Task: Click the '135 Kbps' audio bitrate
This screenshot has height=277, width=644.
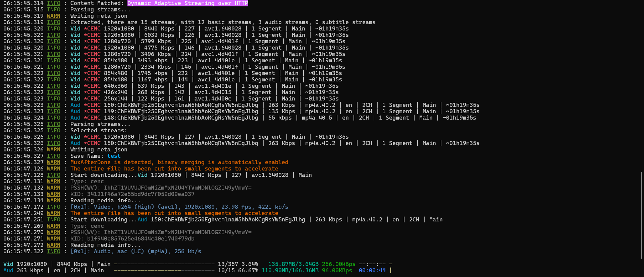Action: coord(282,112)
